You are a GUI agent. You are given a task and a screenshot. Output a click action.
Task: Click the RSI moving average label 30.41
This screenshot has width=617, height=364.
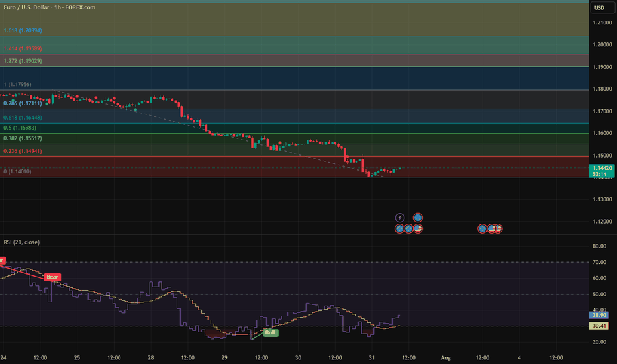[599, 326]
